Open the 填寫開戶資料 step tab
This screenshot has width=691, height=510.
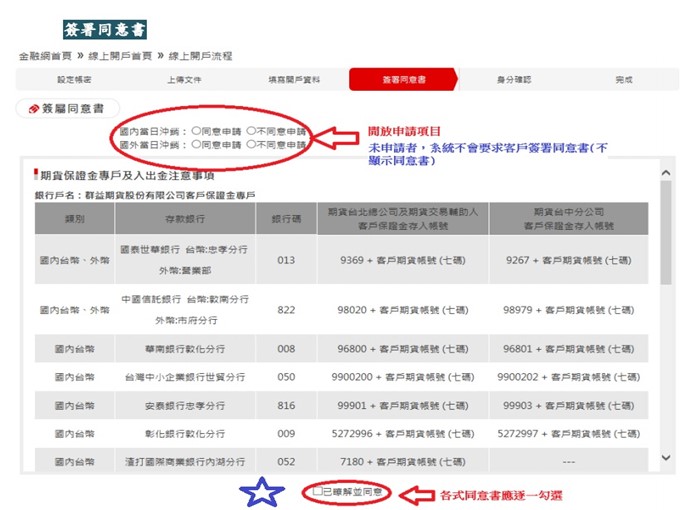pos(294,79)
